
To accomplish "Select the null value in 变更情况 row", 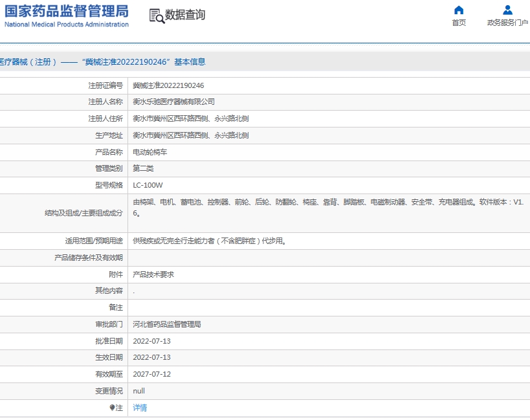I will click(138, 391).
